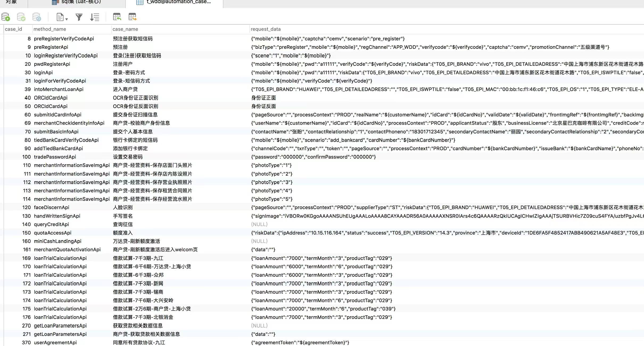
Task: Click case_id value 161
Action: [27, 250]
